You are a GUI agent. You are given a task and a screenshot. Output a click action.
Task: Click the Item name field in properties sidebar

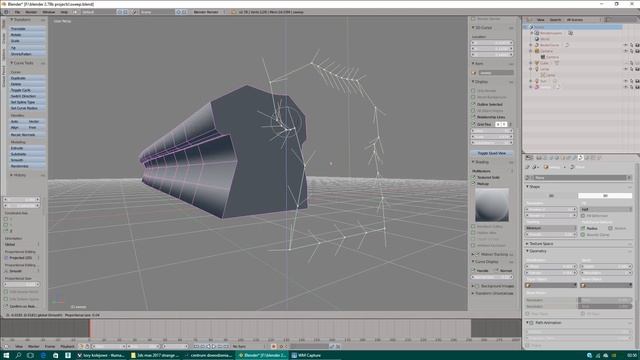point(496,73)
